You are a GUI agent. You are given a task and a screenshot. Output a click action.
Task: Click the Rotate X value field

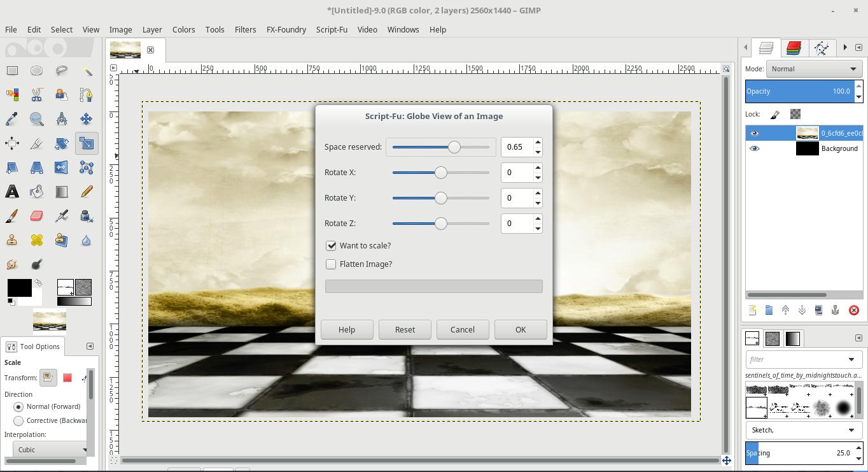[517, 173]
